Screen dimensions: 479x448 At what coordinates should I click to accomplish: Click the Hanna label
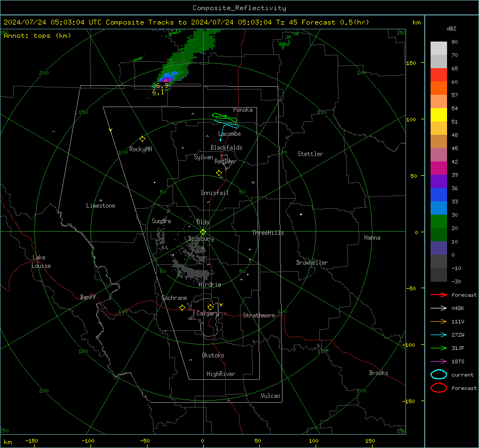372,238
